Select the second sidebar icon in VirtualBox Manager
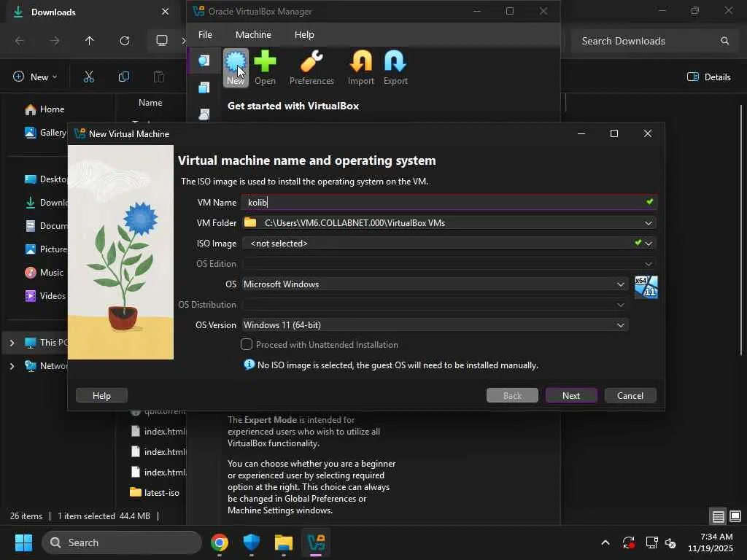This screenshot has height=560, width=747. [204, 87]
